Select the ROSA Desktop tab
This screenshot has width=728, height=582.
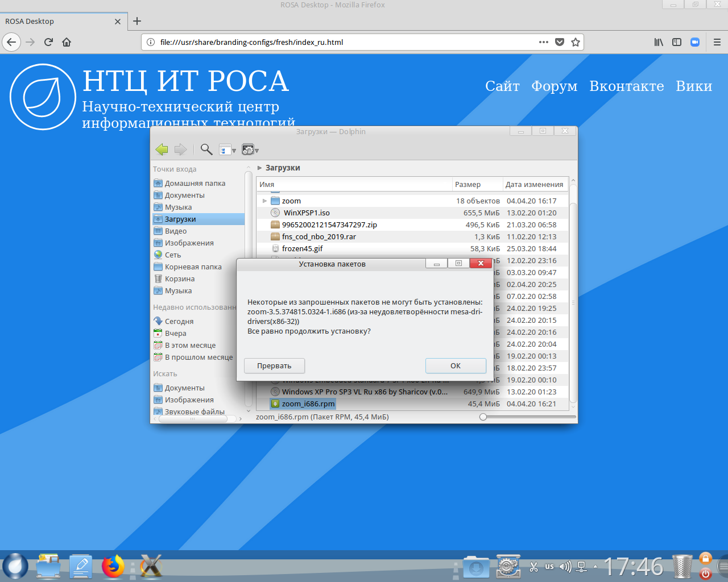tap(63, 22)
